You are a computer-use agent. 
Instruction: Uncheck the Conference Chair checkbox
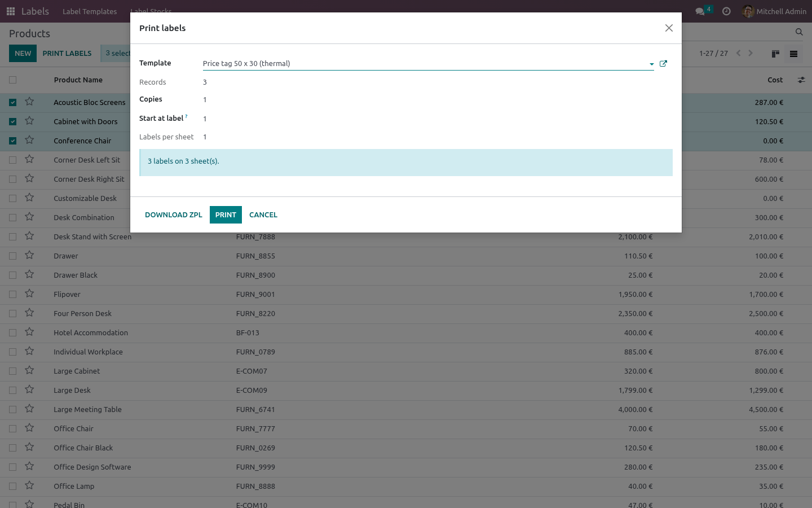(x=13, y=141)
